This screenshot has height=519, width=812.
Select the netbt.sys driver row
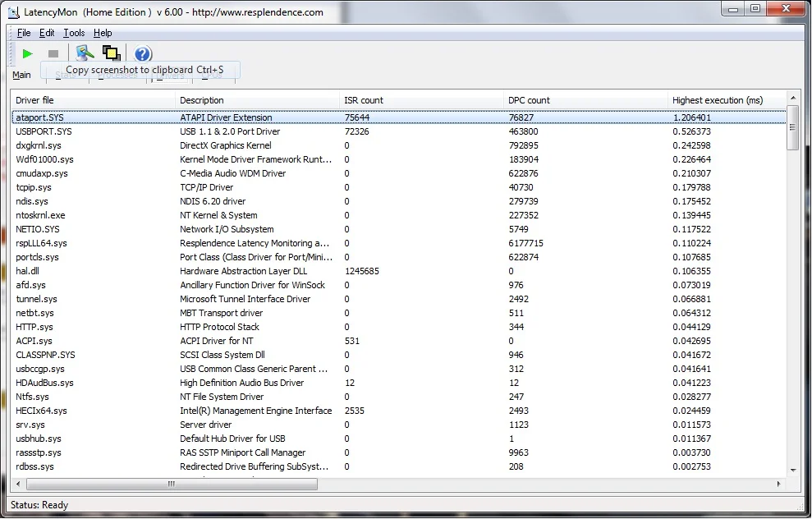click(x=399, y=314)
